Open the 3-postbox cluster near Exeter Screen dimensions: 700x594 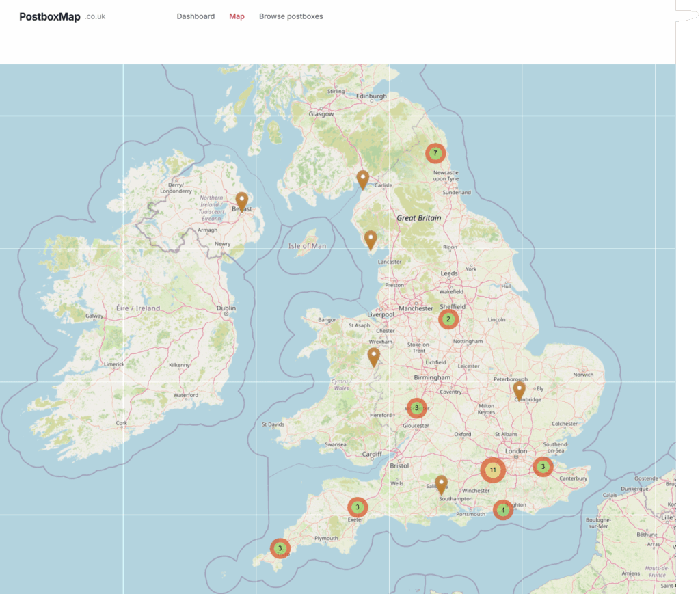click(x=357, y=507)
